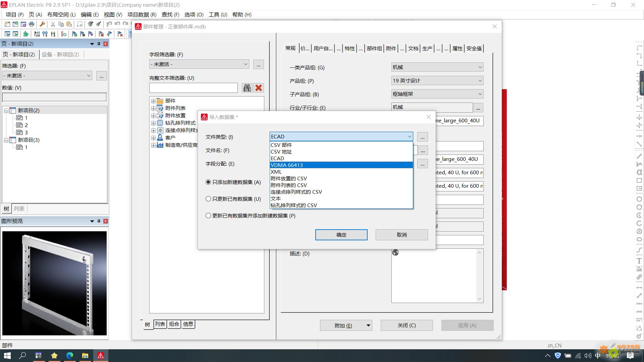Open Microsoft Edge from the taskbar
This screenshot has width=644, height=362.
click(70, 356)
